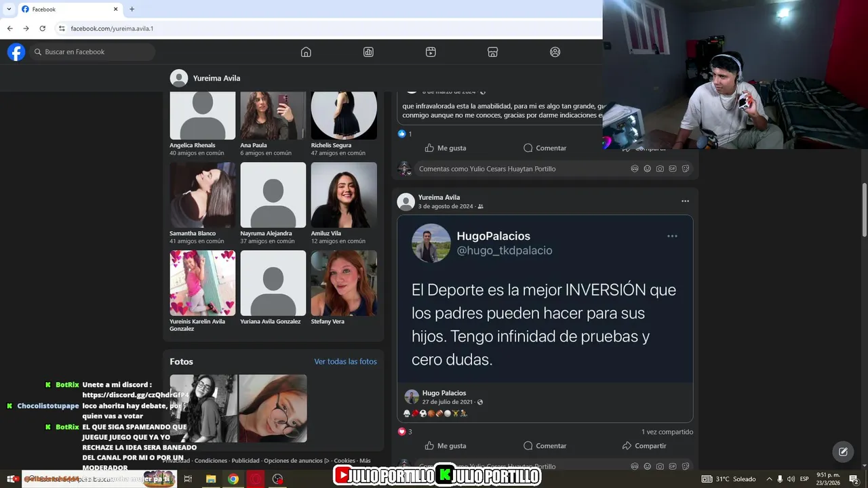Open File Explorer from the taskbar
This screenshot has width=868, height=488.
pos(211,479)
